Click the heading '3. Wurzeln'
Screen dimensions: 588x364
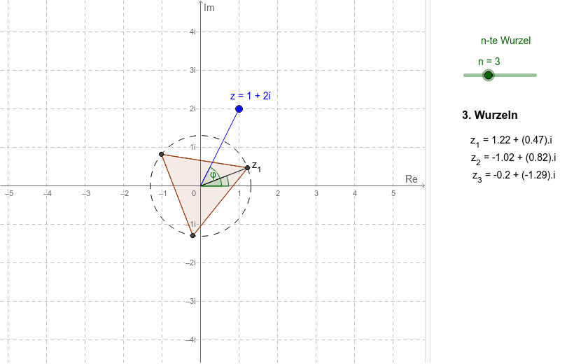click(490, 115)
